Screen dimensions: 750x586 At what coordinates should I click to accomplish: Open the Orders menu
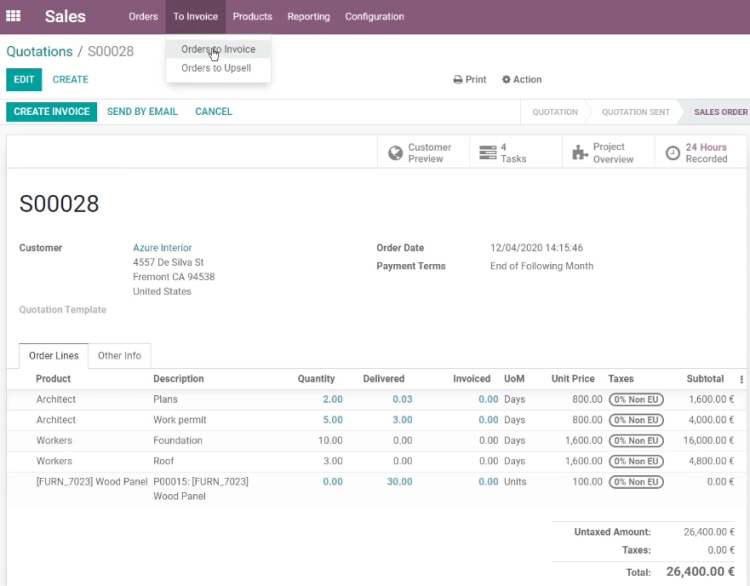point(143,17)
